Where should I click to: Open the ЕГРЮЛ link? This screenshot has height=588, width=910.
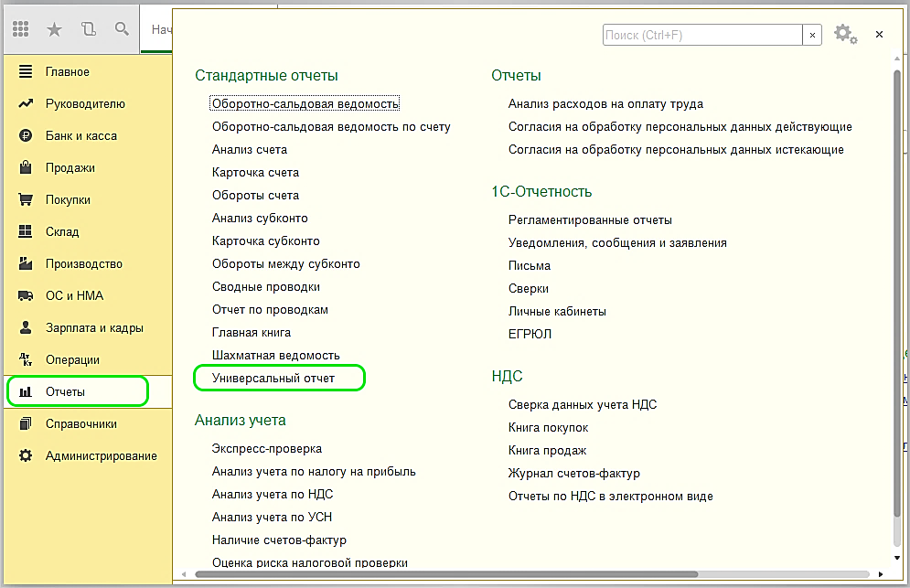coord(530,335)
